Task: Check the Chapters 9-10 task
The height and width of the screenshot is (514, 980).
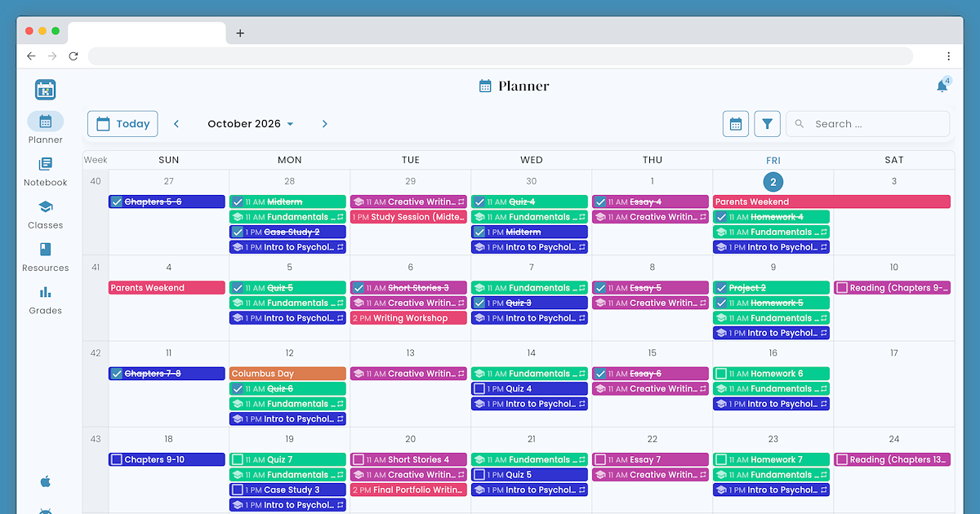Action: [117, 459]
